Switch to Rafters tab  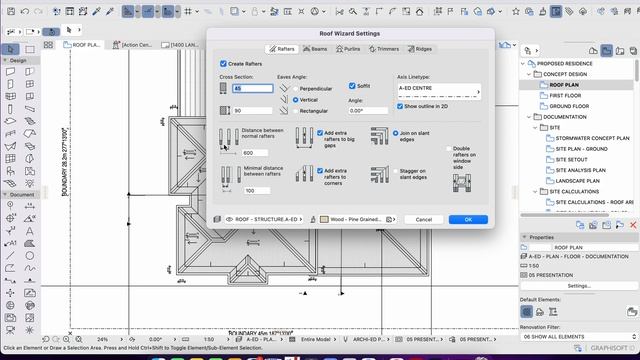pyautogui.click(x=282, y=49)
